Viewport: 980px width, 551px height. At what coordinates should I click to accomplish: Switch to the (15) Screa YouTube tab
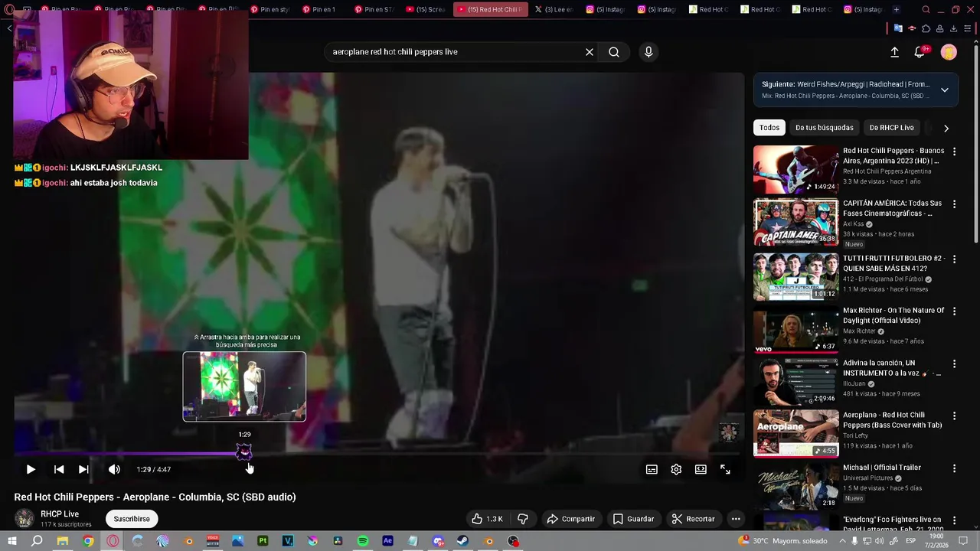(x=425, y=9)
